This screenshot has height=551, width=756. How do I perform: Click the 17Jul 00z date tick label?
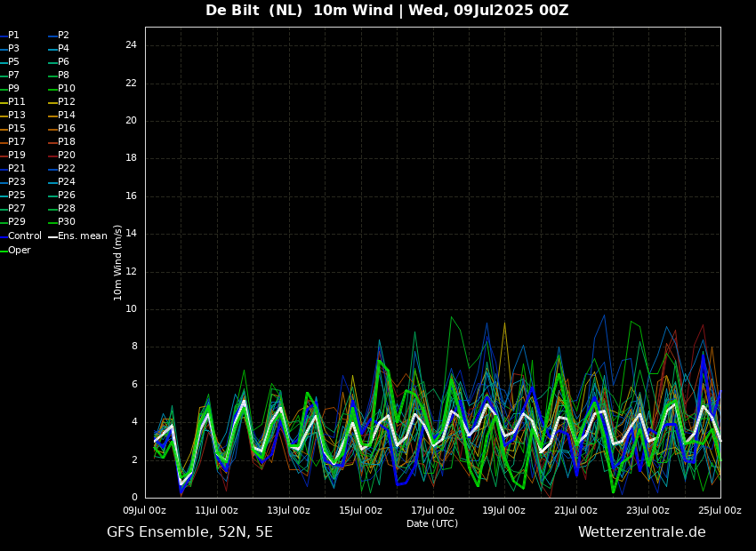pyautogui.click(x=432, y=510)
